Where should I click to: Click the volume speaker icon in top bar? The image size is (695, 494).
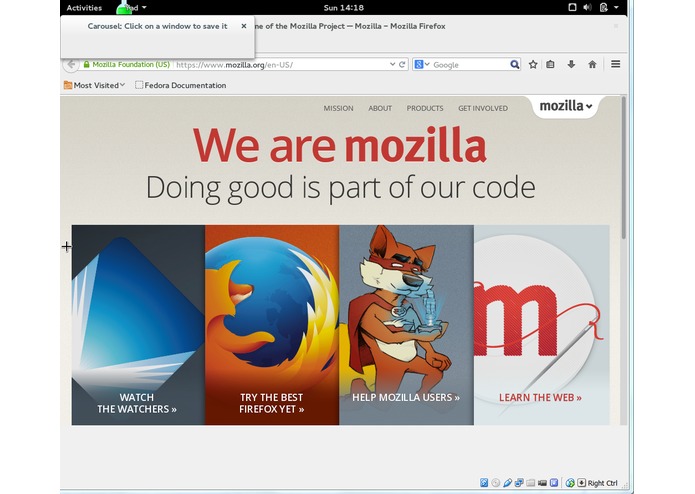point(587,7)
